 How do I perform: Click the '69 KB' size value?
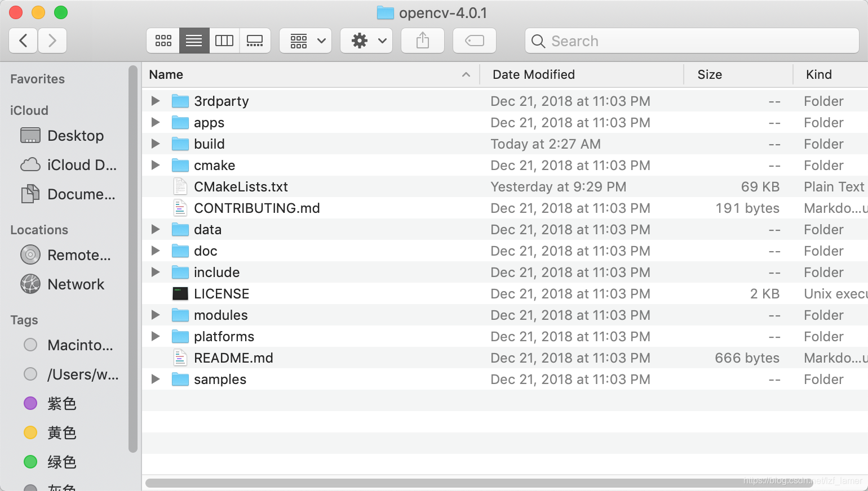coord(760,186)
